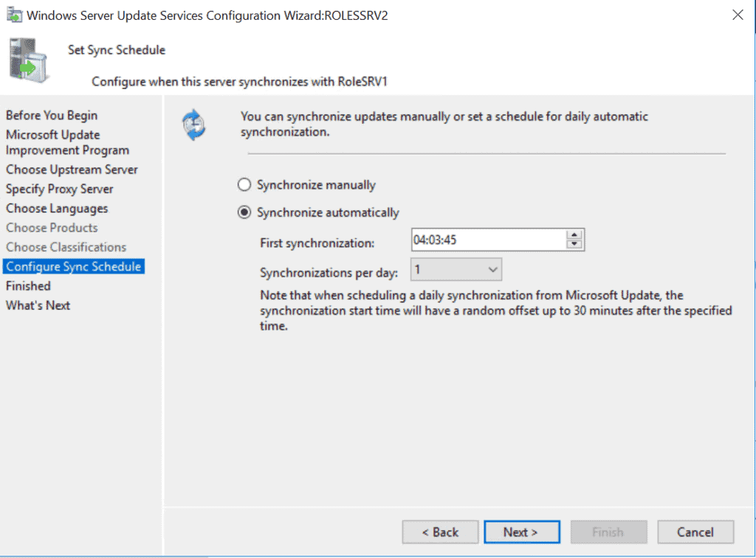This screenshot has height=558, width=756.
Task: Go to the Finished step
Action: pos(29,286)
